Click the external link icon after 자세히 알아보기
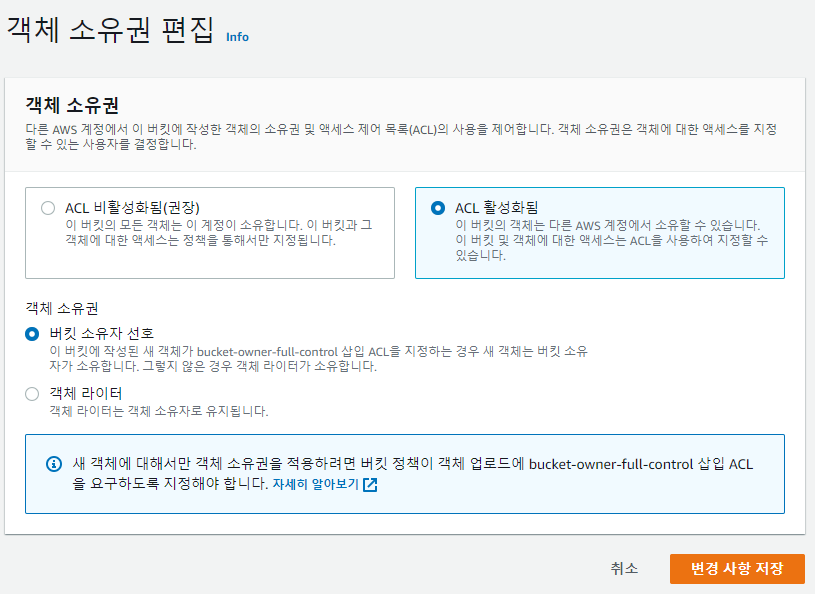 [370, 485]
